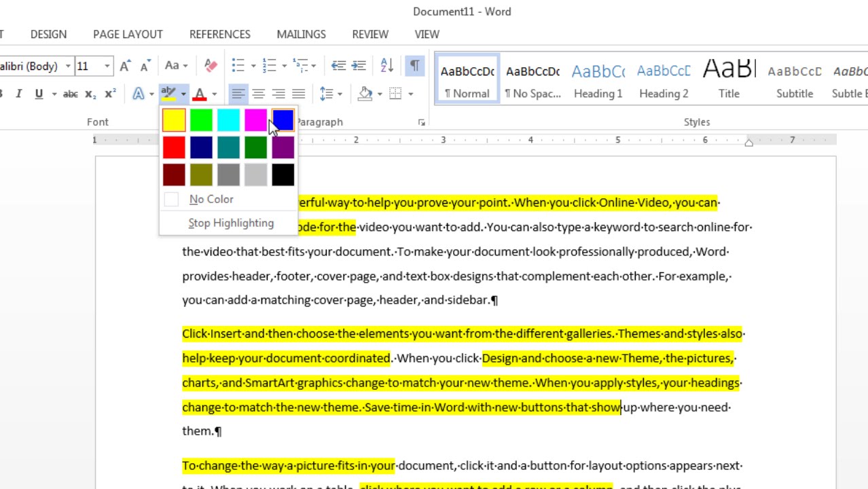Increase paragraph indent
868x489 pixels.
pyautogui.click(x=359, y=66)
